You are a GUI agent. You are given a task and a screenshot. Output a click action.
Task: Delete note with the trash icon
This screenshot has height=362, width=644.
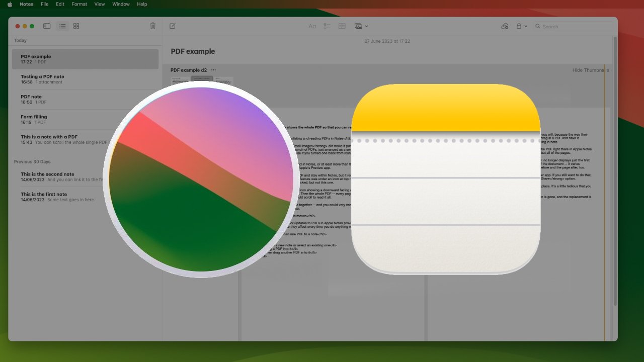(x=153, y=26)
